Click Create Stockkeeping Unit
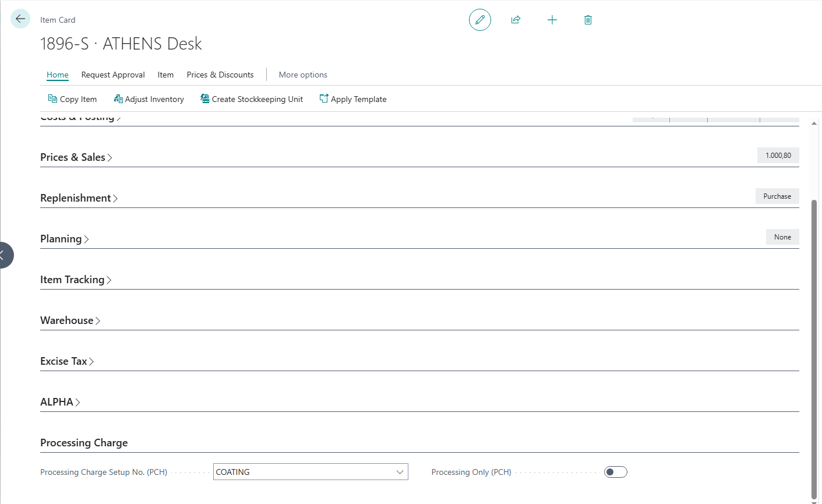Image resolution: width=822 pixels, height=504 pixels. 252,99
